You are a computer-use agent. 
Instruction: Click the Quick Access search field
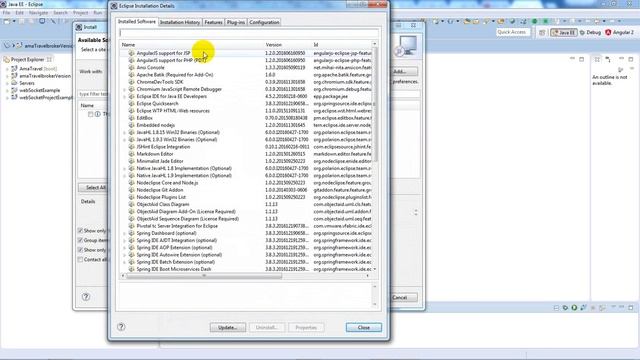click(513, 32)
